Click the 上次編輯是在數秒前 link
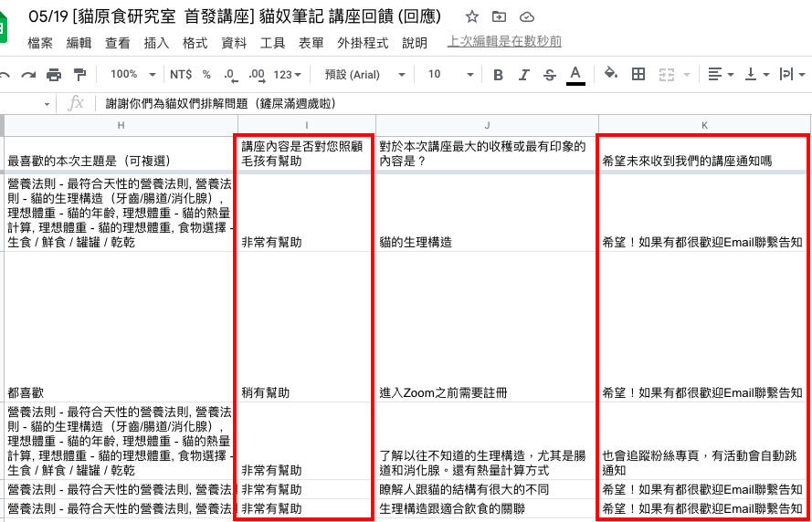 pos(504,42)
